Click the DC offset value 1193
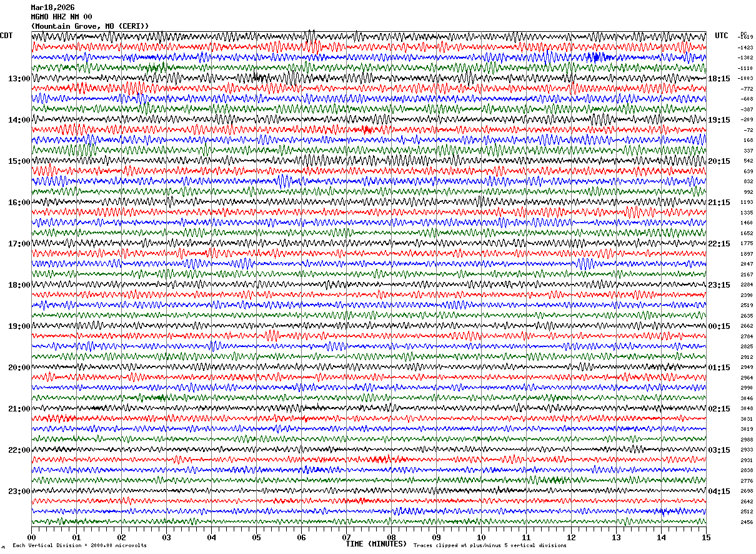756x554 pixels. 747,202
